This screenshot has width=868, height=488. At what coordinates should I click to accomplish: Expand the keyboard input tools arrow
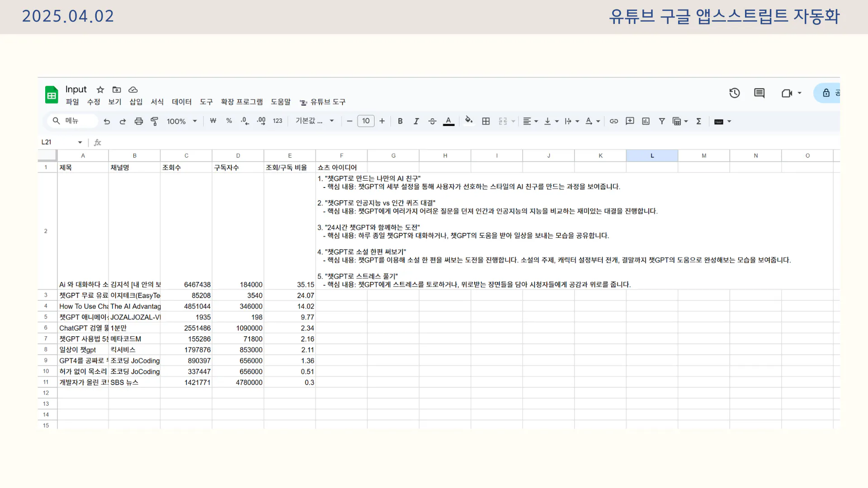[x=729, y=122]
